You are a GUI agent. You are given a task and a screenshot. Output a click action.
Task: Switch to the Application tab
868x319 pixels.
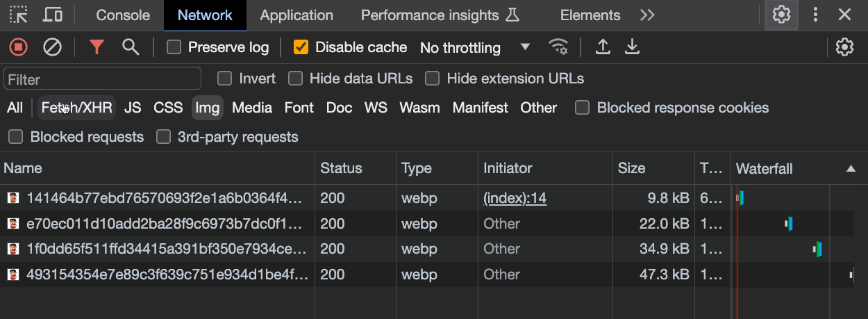click(297, 15)
